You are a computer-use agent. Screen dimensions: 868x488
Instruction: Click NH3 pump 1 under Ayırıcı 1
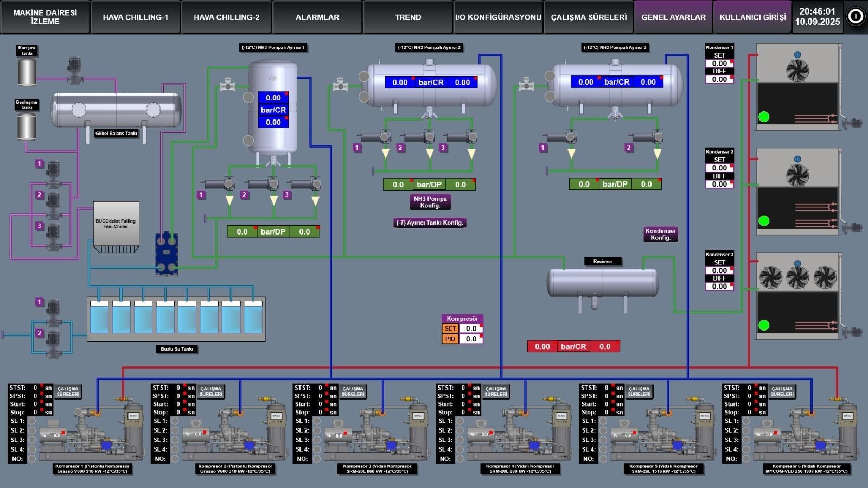(218, 185)
